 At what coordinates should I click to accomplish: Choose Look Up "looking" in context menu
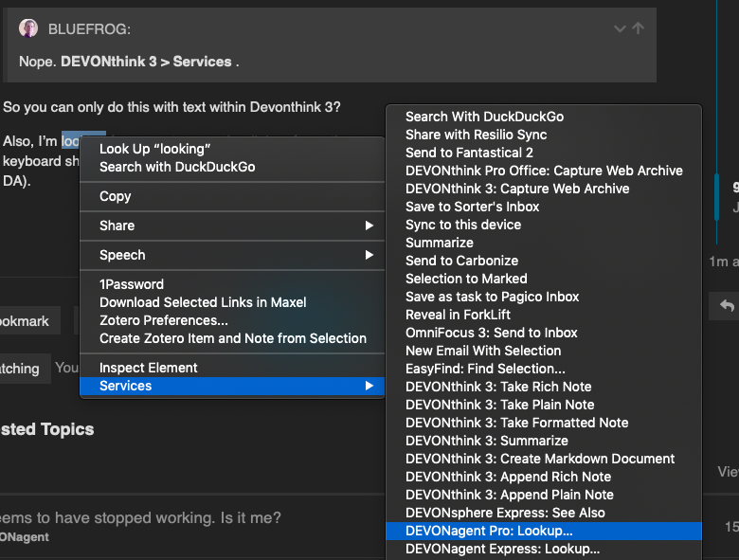click(232, 149)
